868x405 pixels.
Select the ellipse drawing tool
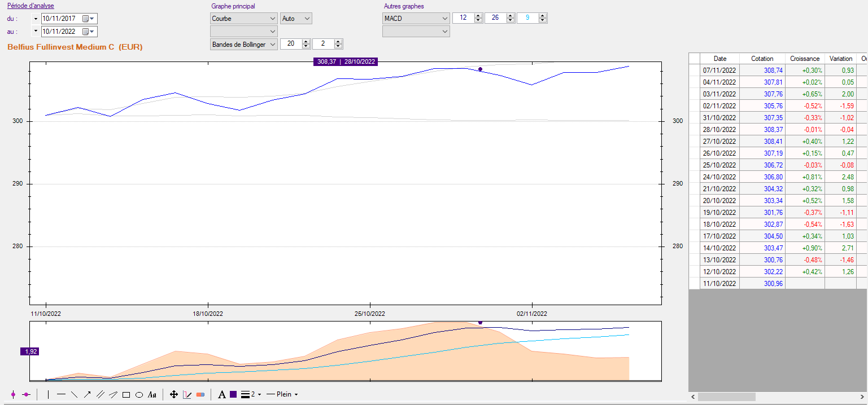[139, 395]
